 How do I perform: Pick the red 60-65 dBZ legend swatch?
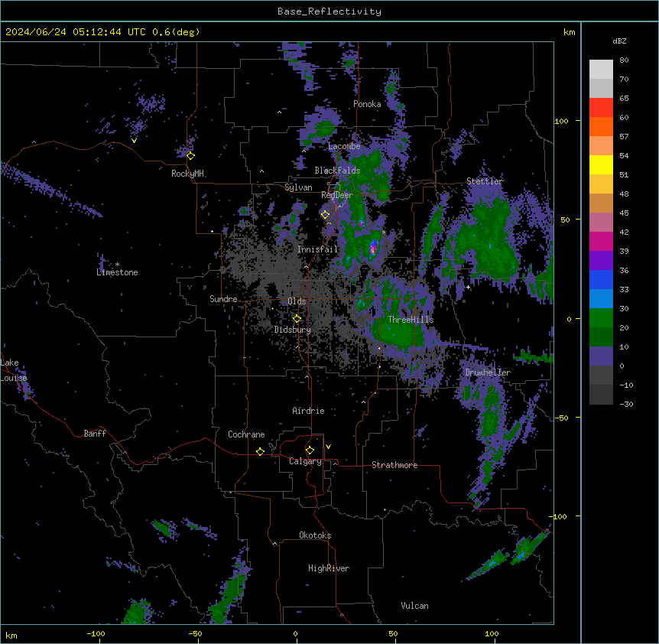tap(601, 108)
